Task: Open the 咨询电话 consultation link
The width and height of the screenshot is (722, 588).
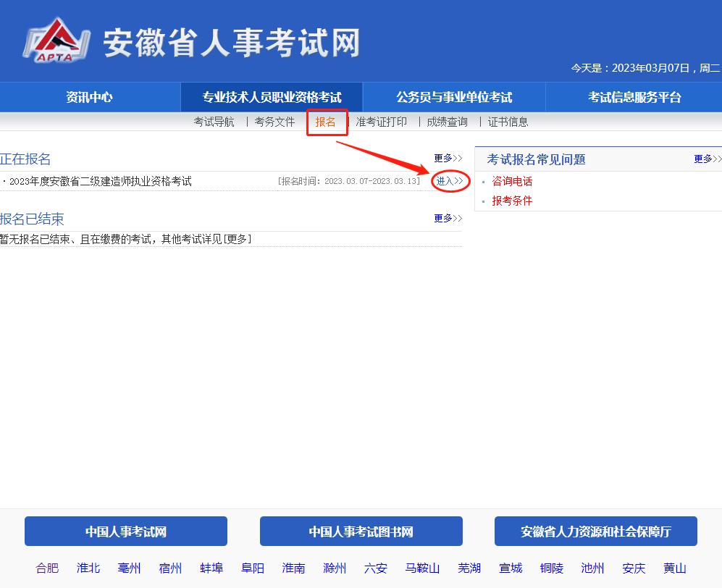Action: [x=512, y=182]
